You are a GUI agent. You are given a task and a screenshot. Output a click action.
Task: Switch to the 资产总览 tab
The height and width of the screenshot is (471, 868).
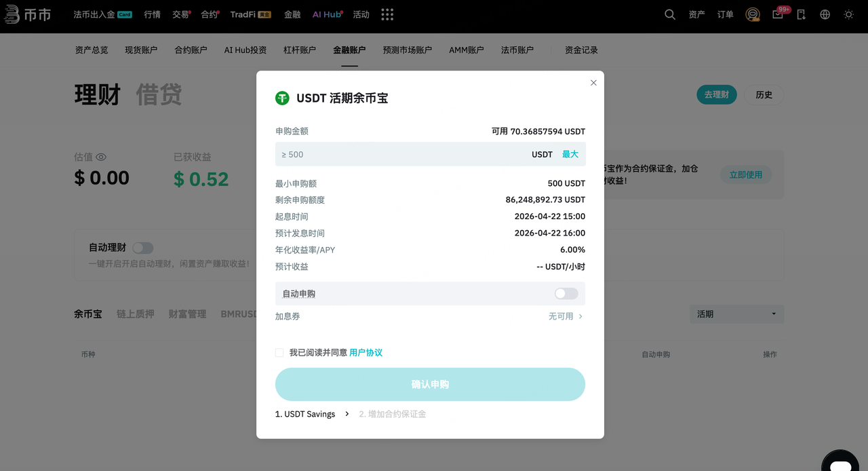pos(92,50)
